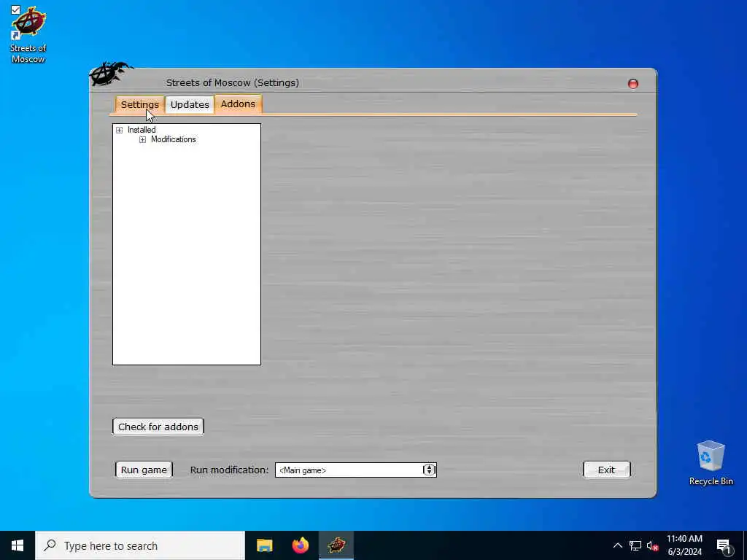Click the window title Streets of Moscow (Settings)
747x560 pixels.
233,83
